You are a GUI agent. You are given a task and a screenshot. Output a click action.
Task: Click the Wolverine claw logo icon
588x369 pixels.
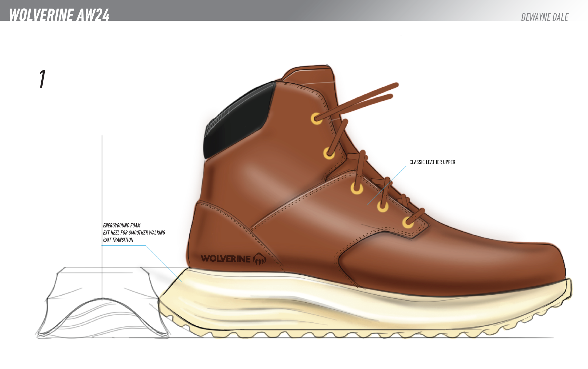[x=259, y=259]
